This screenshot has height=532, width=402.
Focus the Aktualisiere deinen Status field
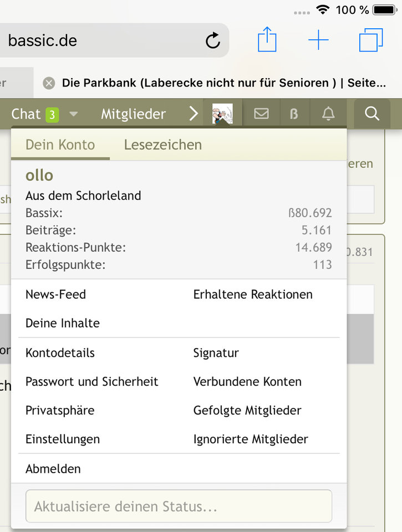(179, 506)
